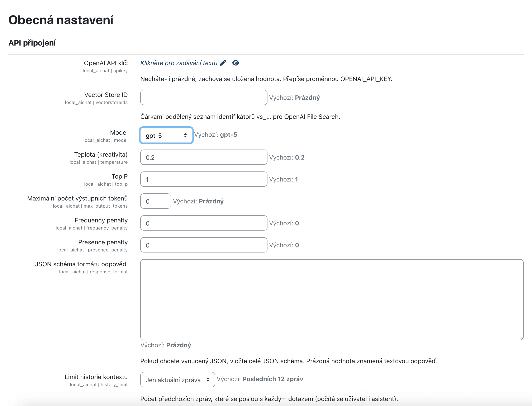Click the textarea resize handle corner

(x=521, y=338)
